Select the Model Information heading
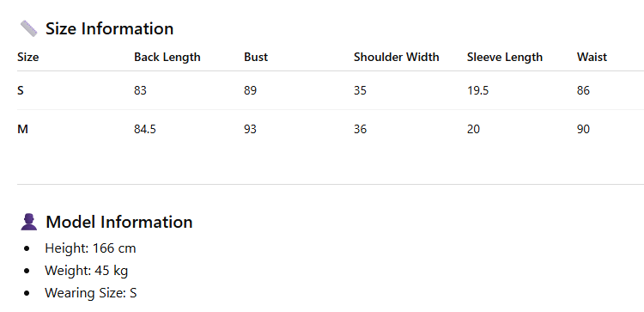644x312 pixels. 119,222
